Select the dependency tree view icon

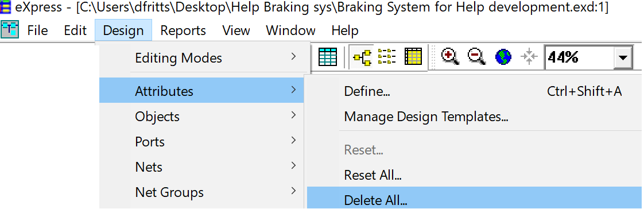click(362, 57)
